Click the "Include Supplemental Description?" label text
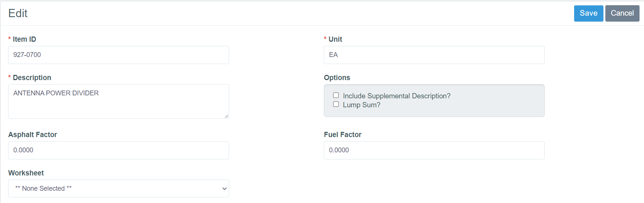Image resolution: width=644 pixels, height=203 pixels. (x=396, y=96)
